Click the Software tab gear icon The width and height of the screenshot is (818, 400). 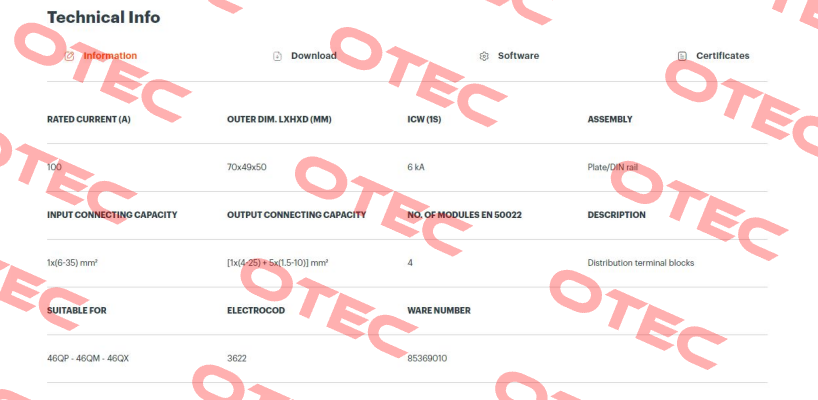[484, 56]
